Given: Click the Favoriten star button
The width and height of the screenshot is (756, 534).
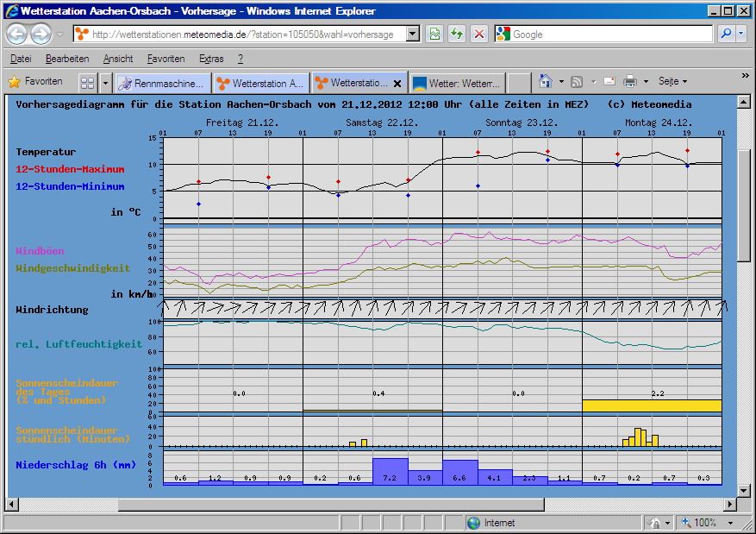Looking at the screenshot, I should (35, 82).
